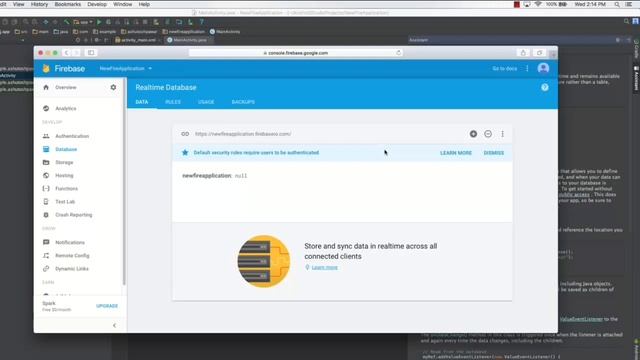640x360 pixels.
Task: Open the Help menu
Action: 144,4
